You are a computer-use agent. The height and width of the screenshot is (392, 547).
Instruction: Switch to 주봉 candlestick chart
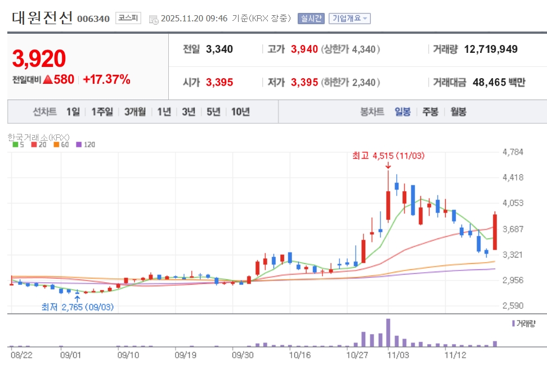(x=431, y=112)
